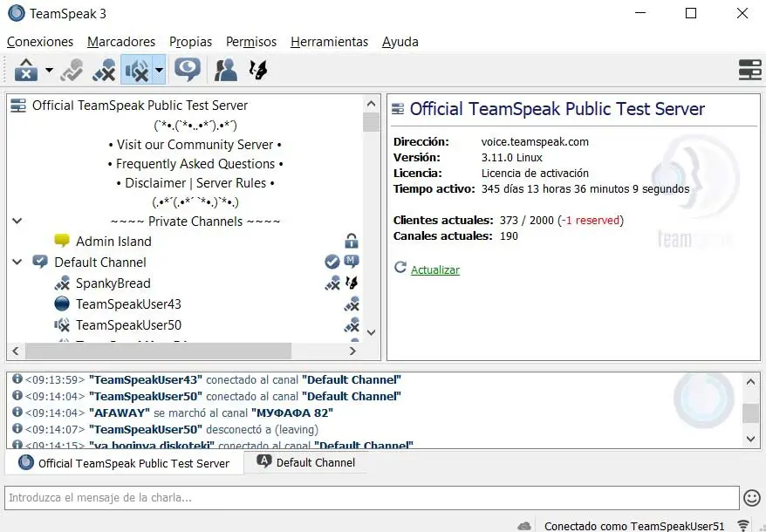Click channel tree horizontal scroll-left arrow
Viewport: 766px width, 532px height.
point(16,351)
